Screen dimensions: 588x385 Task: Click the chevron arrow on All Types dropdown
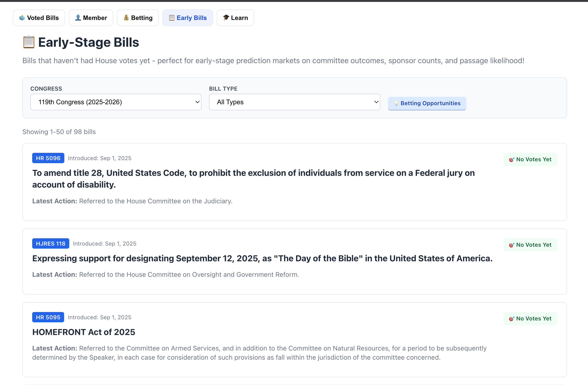pos(376,102)
